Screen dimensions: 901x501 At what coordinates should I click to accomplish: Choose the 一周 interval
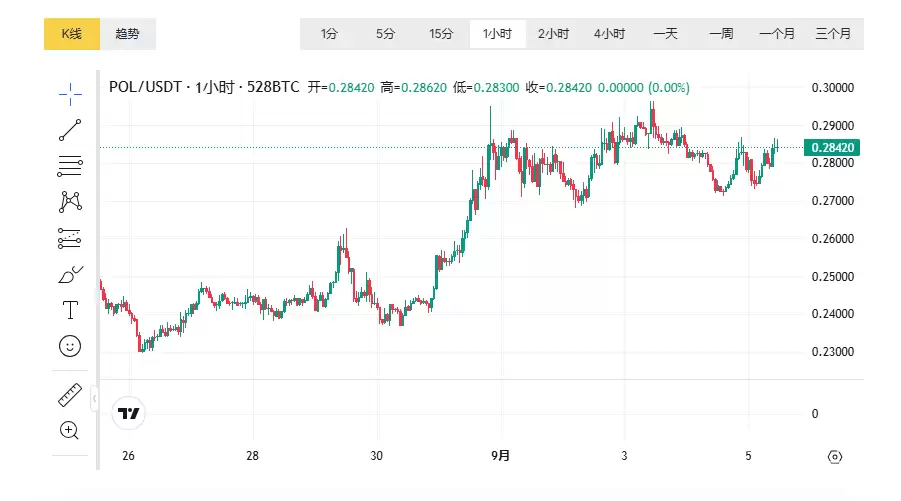(x=721, y=34)
